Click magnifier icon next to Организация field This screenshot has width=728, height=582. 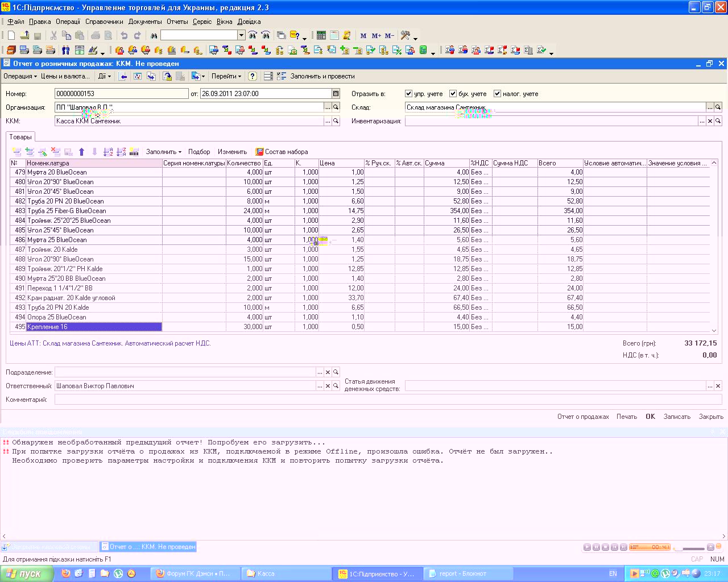[x=336, y=107]
